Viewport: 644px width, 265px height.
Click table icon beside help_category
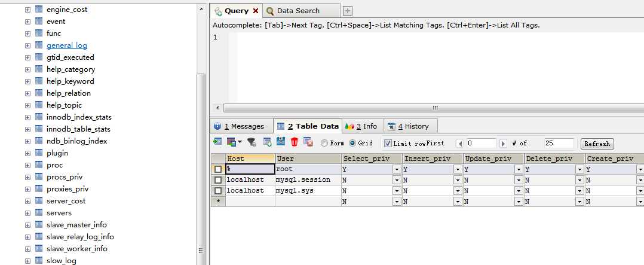(39, 69)
